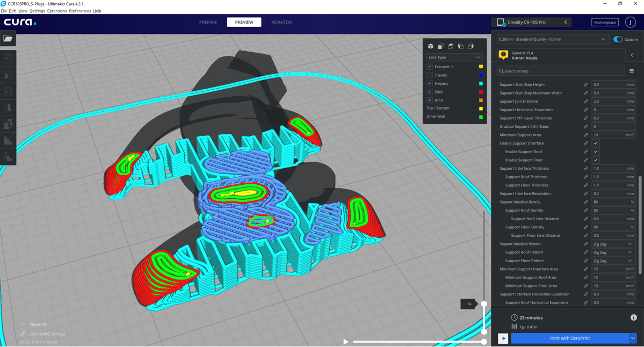This screenshot has width=644, height=347.
Task: Switch to the front view cube preset
Action: [440, 46]
